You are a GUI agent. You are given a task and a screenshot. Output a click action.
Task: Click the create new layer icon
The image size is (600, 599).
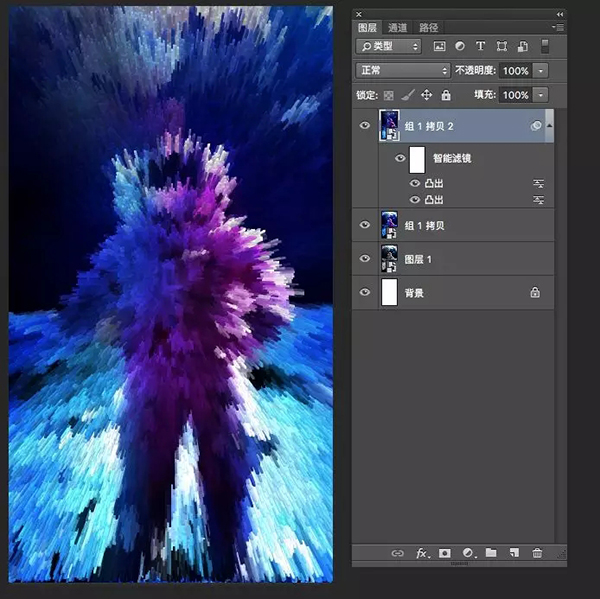click(x=513, y=553)
